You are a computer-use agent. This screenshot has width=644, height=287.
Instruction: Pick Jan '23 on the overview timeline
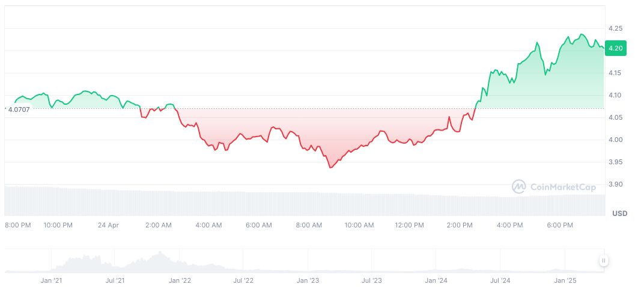pyautogui.click(x=308, y=280)
